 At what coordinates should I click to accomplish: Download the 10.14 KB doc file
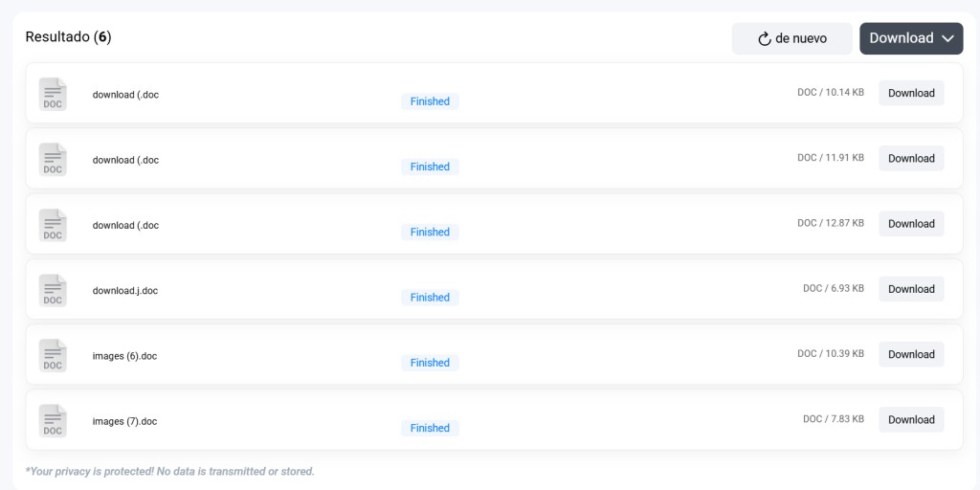(911, 93)
